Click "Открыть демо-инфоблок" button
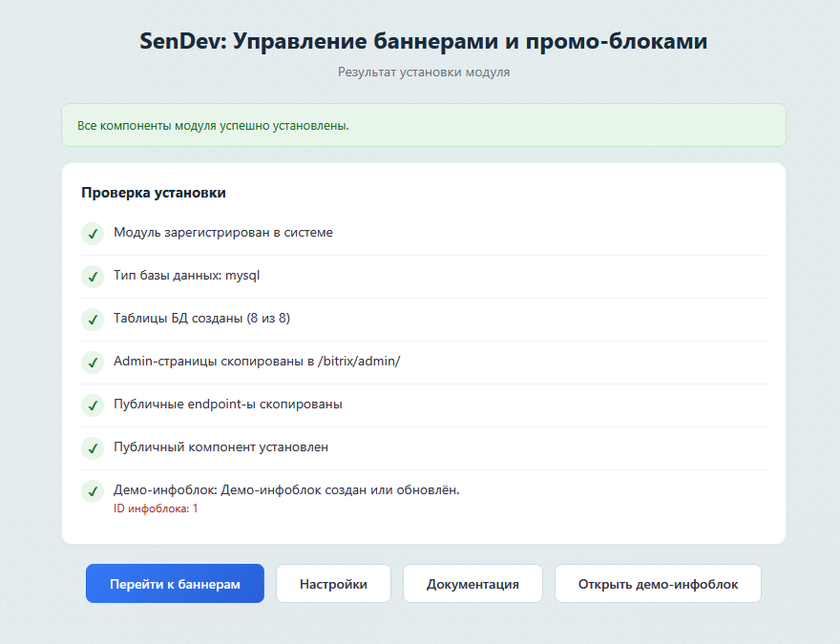 (x=658, y=584)
